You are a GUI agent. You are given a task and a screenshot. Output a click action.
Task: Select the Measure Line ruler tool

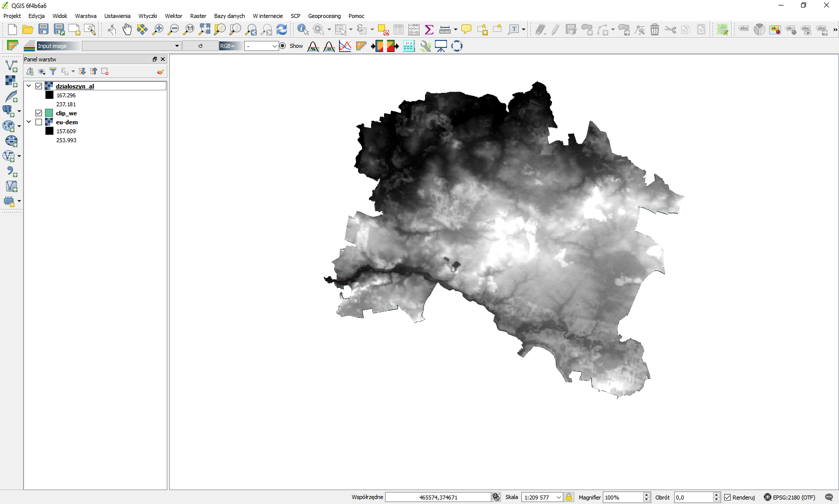445,29
